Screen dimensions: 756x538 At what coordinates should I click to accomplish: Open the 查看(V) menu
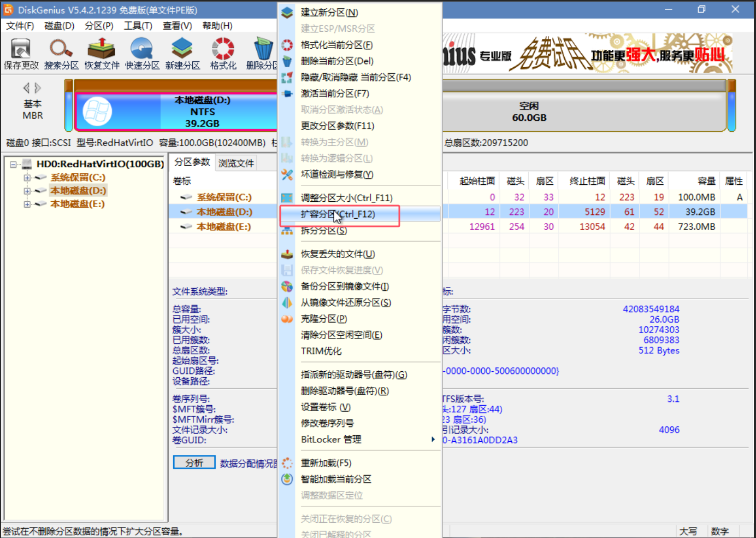click(177, 26)
